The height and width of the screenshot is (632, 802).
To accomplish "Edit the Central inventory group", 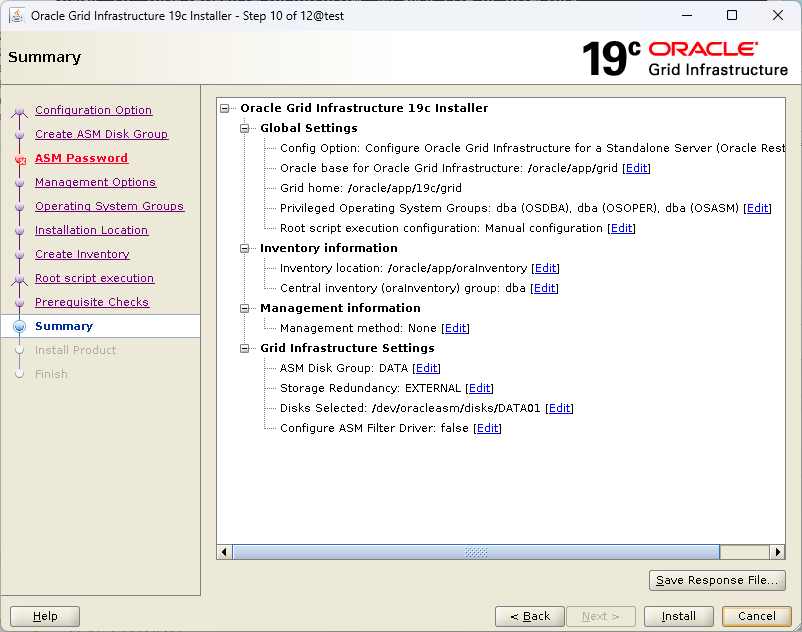I will click(544, 288).
